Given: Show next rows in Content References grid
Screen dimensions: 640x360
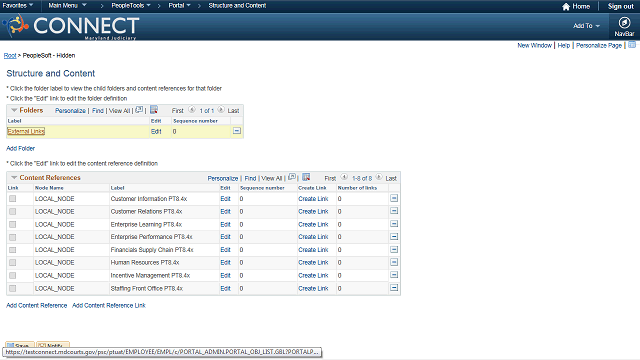Looking at the screenshot, I should click(x=379, y=177).
